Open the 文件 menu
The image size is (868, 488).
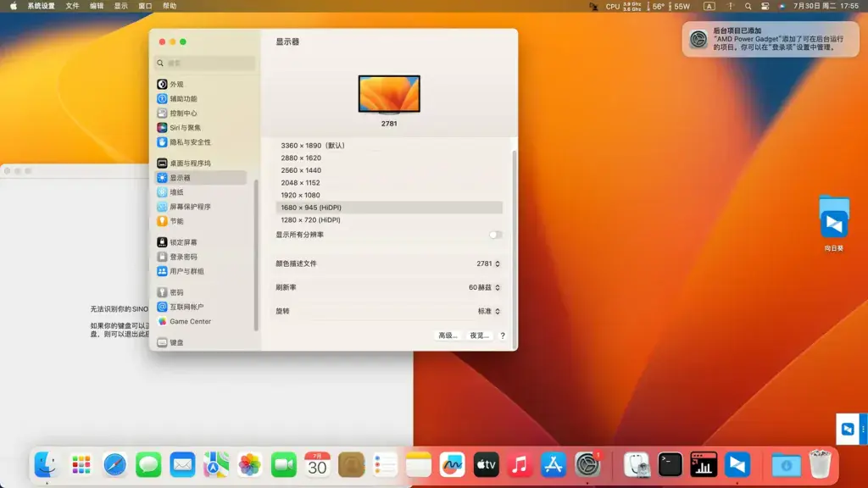click(x=73, y=6)
